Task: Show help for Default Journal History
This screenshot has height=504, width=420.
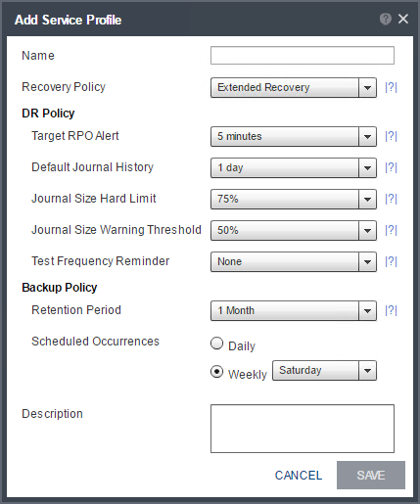Action: coord(391,167)
